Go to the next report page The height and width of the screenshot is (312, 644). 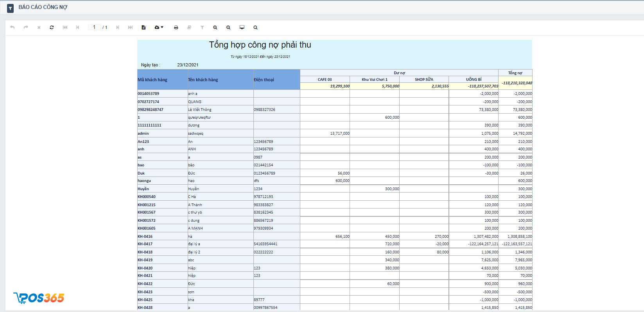[x=117, y=27]
